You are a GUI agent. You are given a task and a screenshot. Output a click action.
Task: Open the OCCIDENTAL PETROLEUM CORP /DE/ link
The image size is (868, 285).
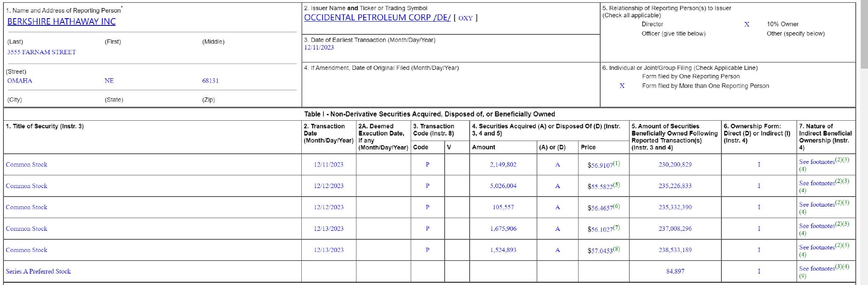pos(377,18)
